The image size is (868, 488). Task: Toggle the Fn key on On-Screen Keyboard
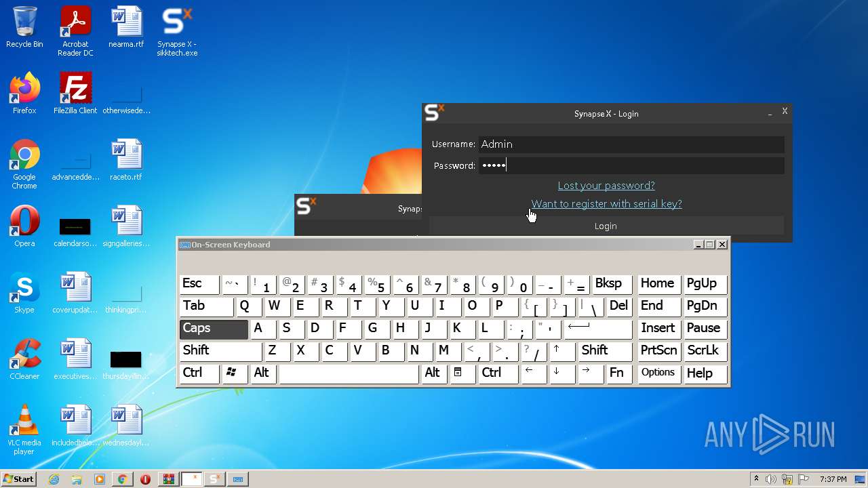618,373
